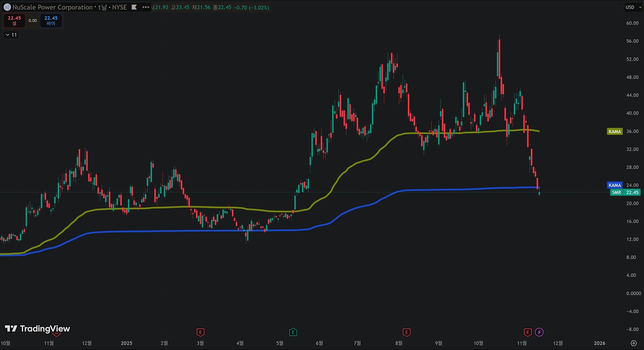The height and width of the screenshot is (350, 644).
Task: Open the red earnings marker above 8월
Action: [x=407, y=332]
